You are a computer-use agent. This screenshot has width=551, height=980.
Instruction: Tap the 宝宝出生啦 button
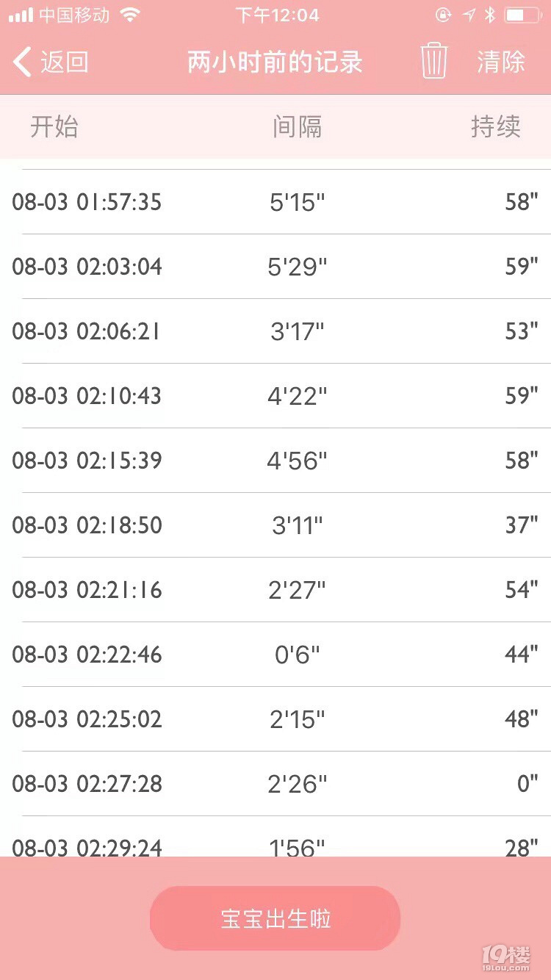[x=275, y=918]
